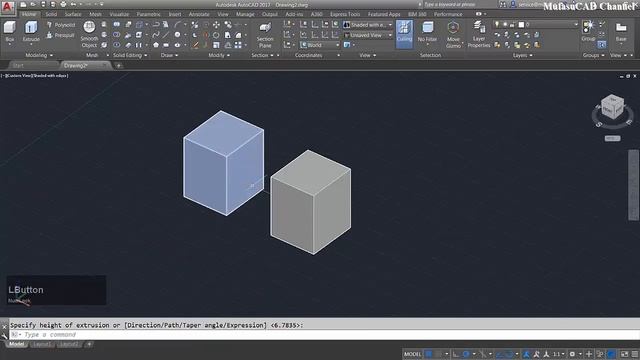Open the Annotate ribbon tab

(x=199, y=14)
